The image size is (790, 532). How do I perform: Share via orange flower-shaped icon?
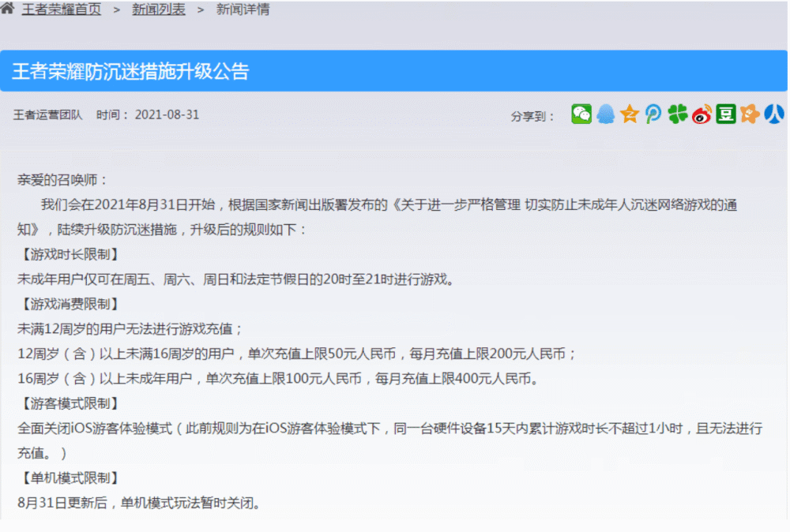pos(750,114)
